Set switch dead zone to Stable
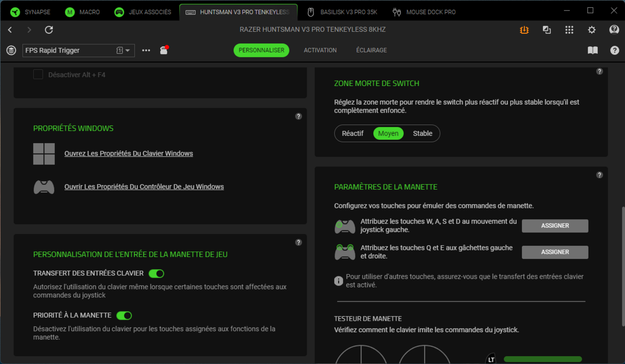 click(x=422, y=133)
